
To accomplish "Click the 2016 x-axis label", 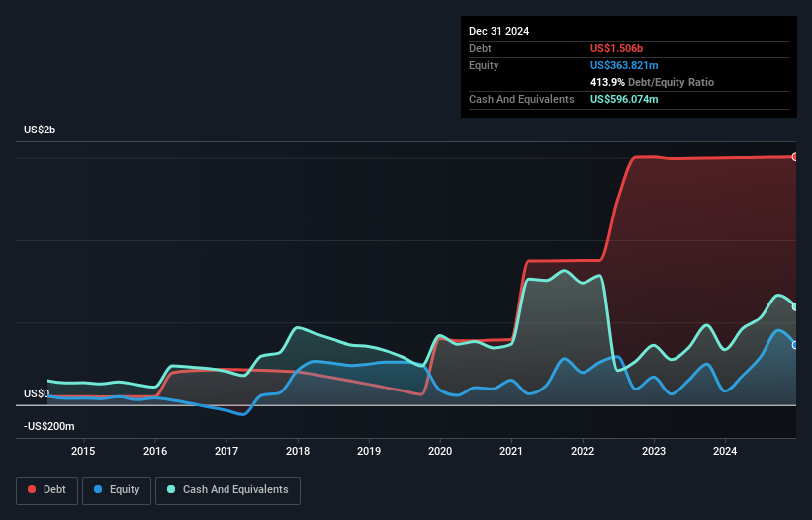I will 155,451.
